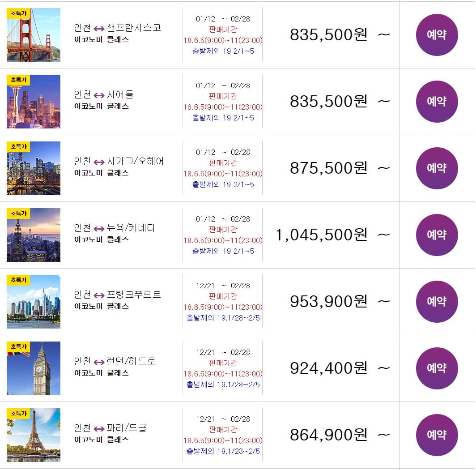The width and height of the screenshot is (476, 470).
Task: Select the Big Ben thumbnail image
Action: (x=34, y=368)
